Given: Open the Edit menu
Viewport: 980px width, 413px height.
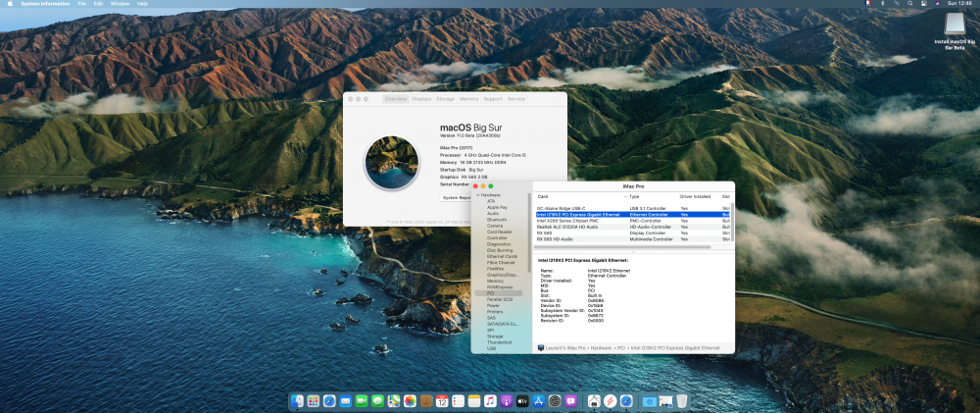Looking at the screenshot, I should click(98, 4).
